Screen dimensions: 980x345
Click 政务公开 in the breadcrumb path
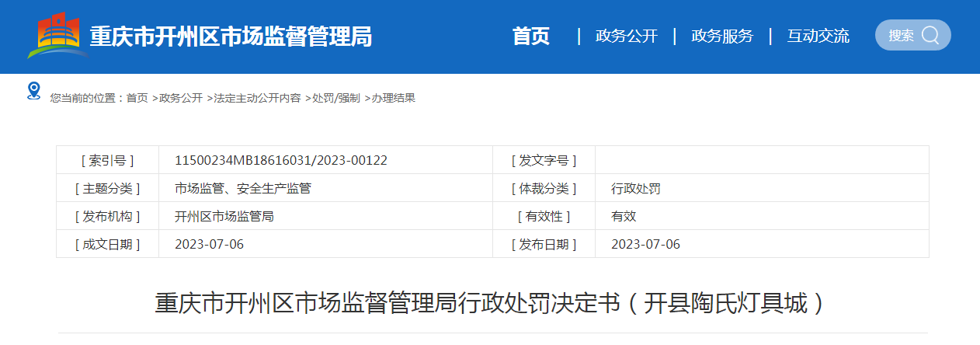click(x=180, y=98)
